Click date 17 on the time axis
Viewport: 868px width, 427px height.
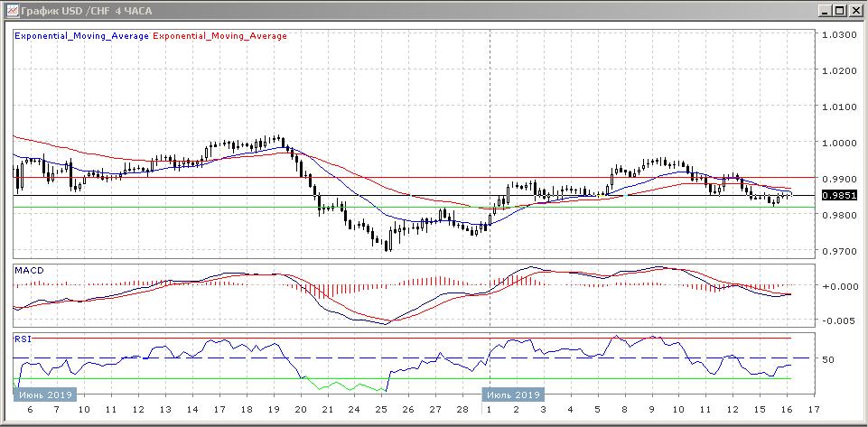click(218, 410)
